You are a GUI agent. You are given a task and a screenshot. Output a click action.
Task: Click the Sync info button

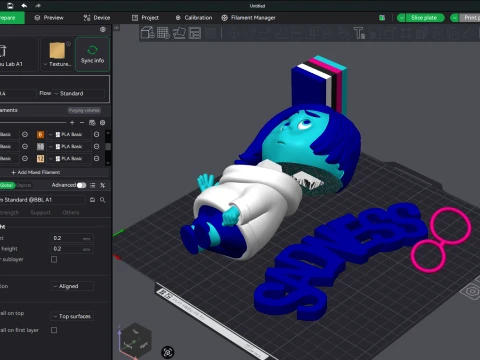click(92, 54)
